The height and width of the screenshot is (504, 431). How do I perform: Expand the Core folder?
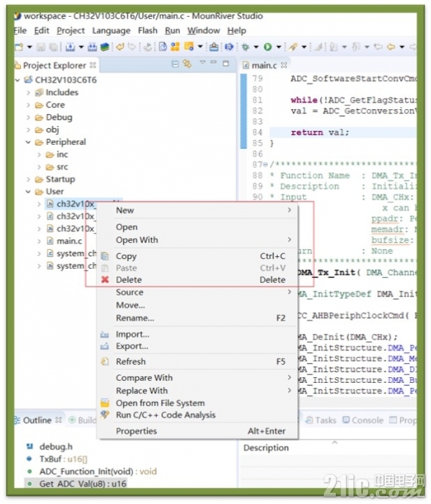28,105
